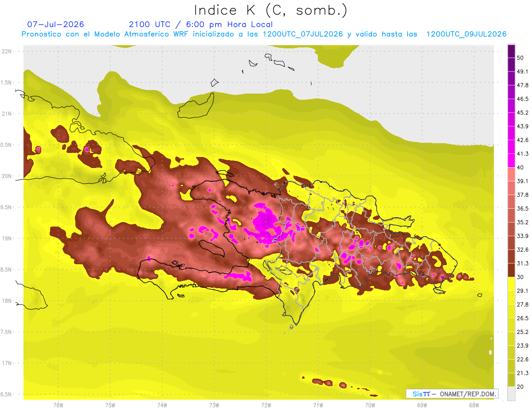This screenshot has width=532, height=411.
Task: Click the longitude label '76W'
Action: (x=58, y=405)
